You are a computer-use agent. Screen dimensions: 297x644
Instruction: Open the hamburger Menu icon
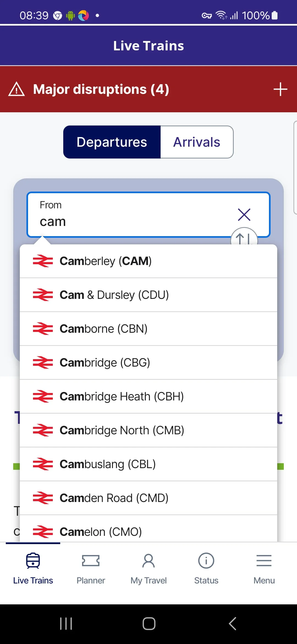click(x=264, y=561)
